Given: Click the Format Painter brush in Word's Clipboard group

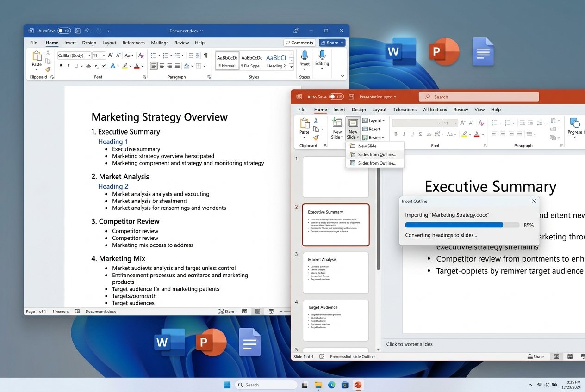Looking at the screenshot, I should click(x=48, y=69).
